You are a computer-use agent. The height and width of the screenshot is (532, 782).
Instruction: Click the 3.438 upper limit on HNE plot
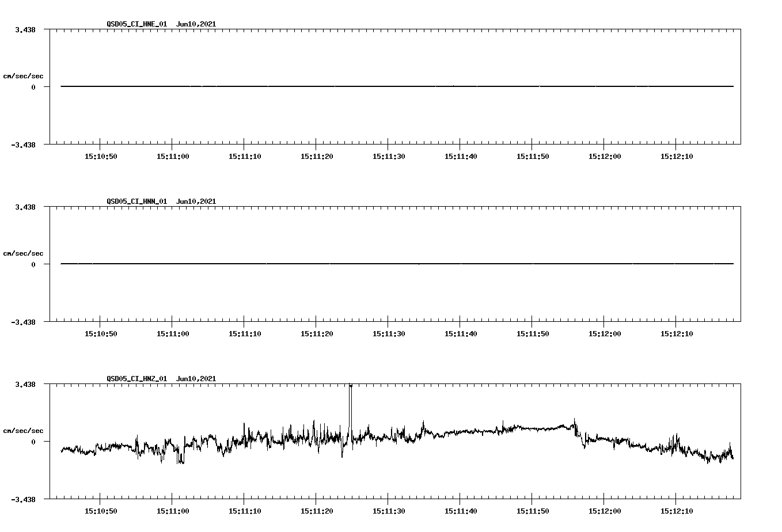tap(25, 29)
